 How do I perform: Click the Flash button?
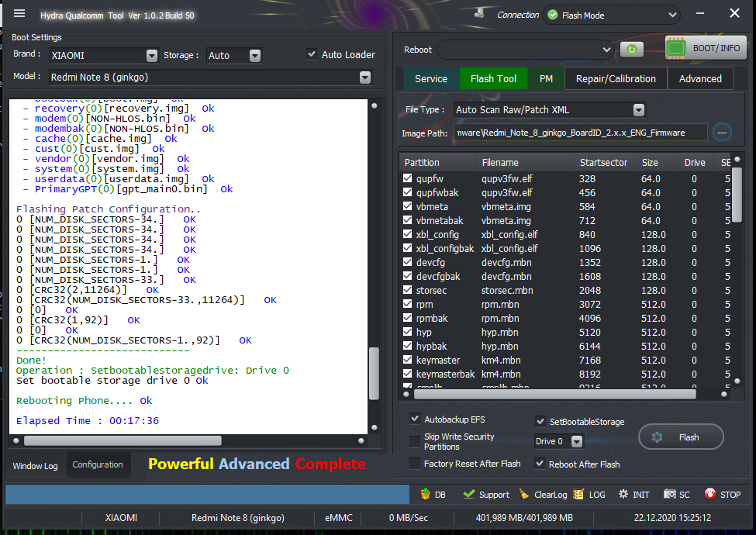coord(681,437)
